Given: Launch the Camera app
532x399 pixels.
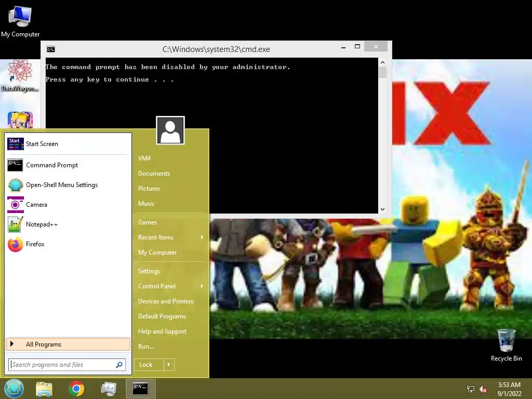Looking at the screenshot, I should 68,205.
